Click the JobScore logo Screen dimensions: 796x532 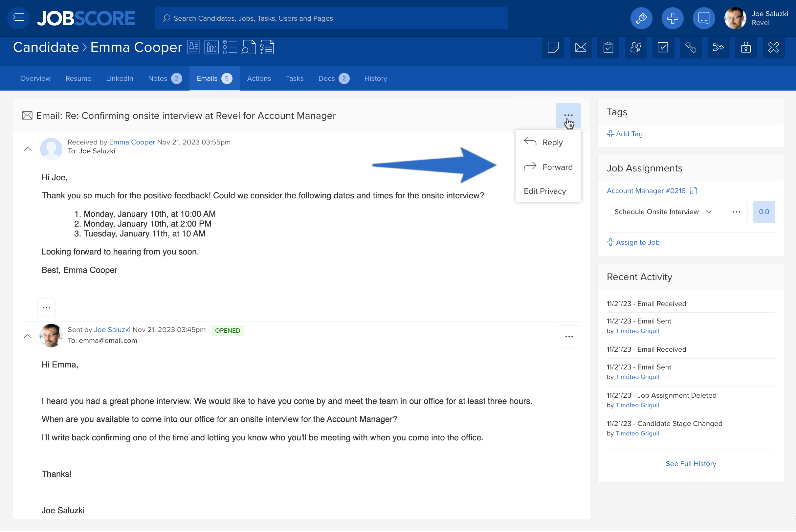point(86,18)
